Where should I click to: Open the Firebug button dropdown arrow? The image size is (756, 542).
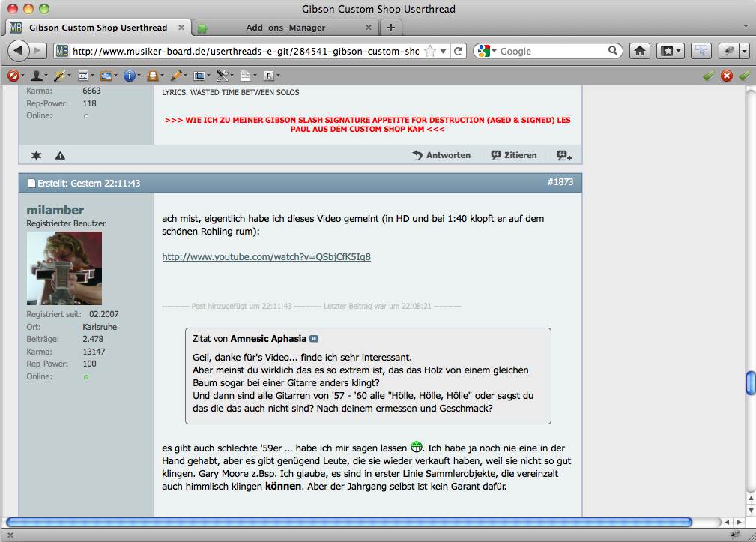click(745, 51)
